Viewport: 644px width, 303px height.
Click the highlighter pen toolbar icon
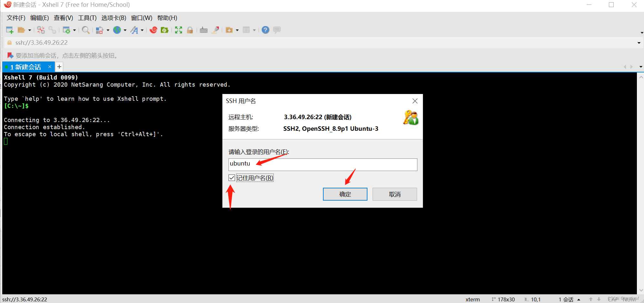215,30
